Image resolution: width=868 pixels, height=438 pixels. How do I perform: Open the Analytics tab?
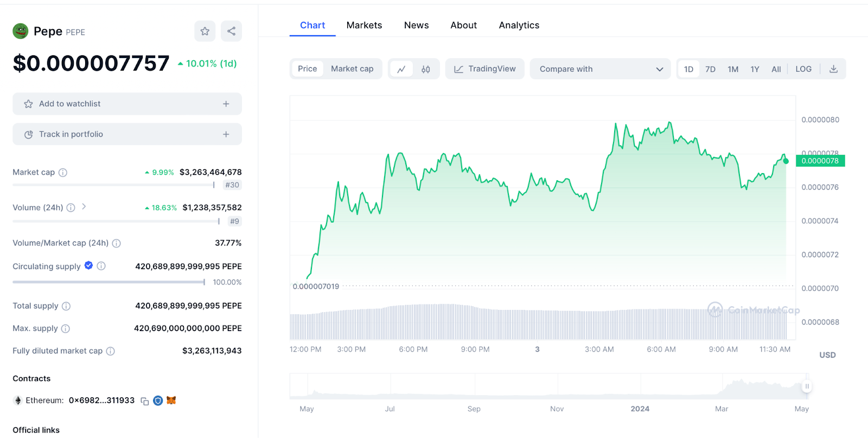pos(519,26)
